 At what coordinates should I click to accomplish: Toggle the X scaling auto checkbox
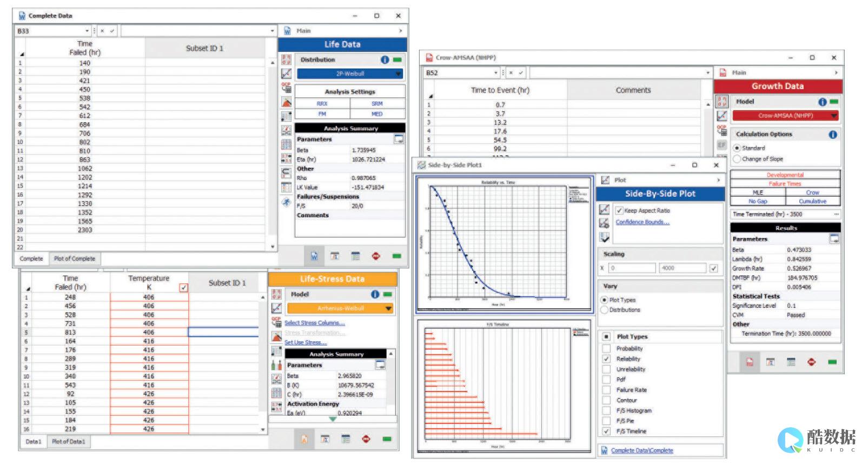(714, 268)
